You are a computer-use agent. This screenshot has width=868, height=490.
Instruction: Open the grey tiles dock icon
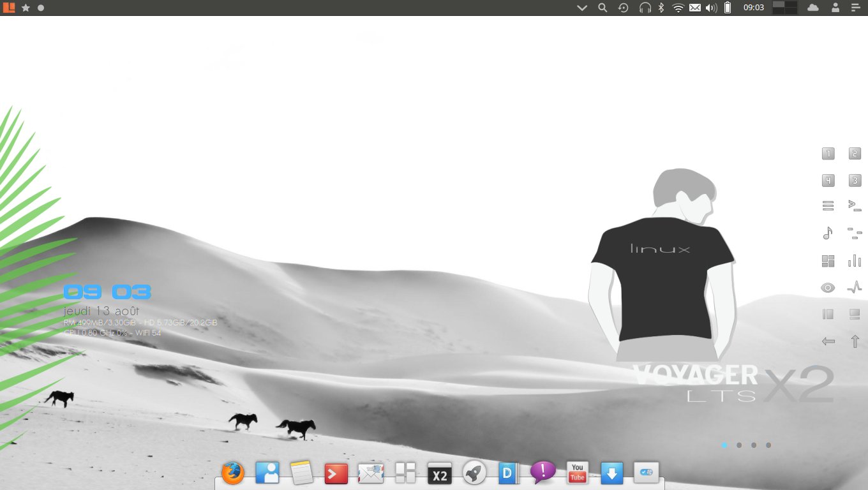(x=405, y=473)
